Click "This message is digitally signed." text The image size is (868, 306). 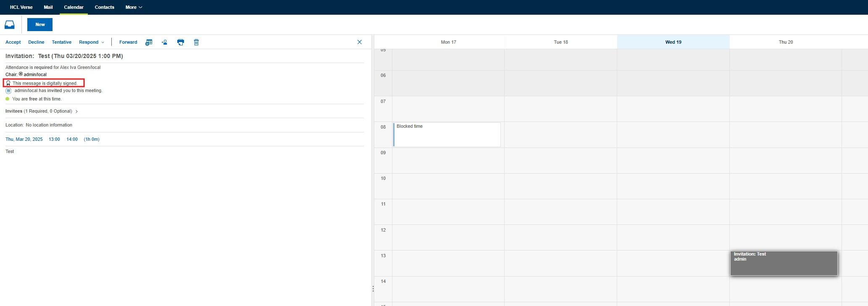coord(45,83)
